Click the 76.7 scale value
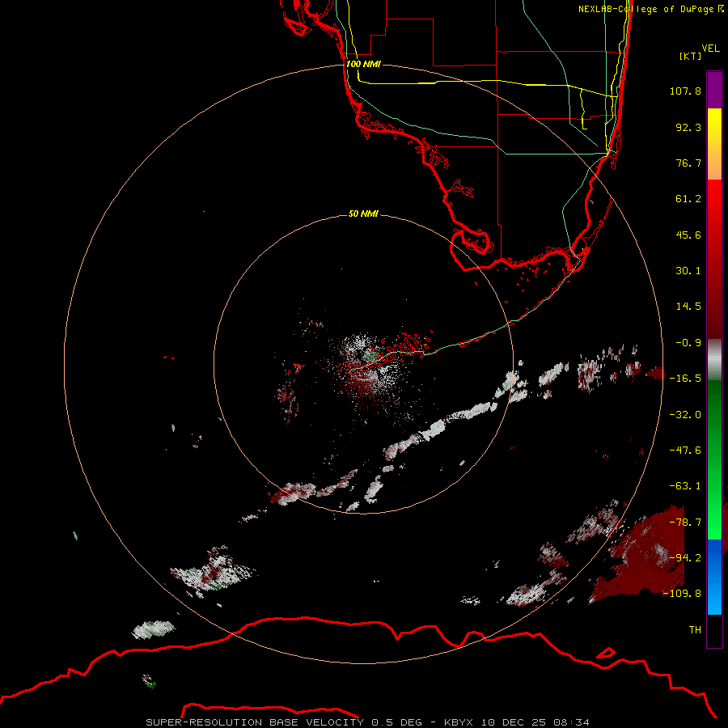 point(688,163)
